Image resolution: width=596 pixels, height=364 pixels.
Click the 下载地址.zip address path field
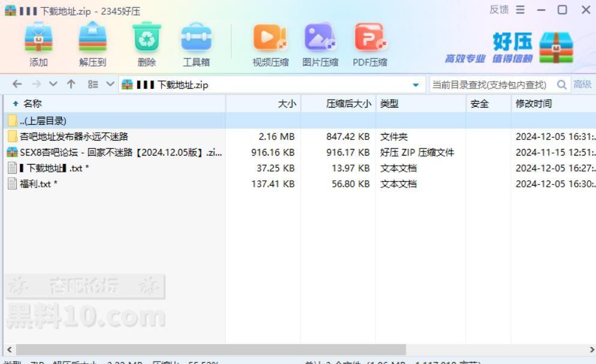(x=272, y=84)
